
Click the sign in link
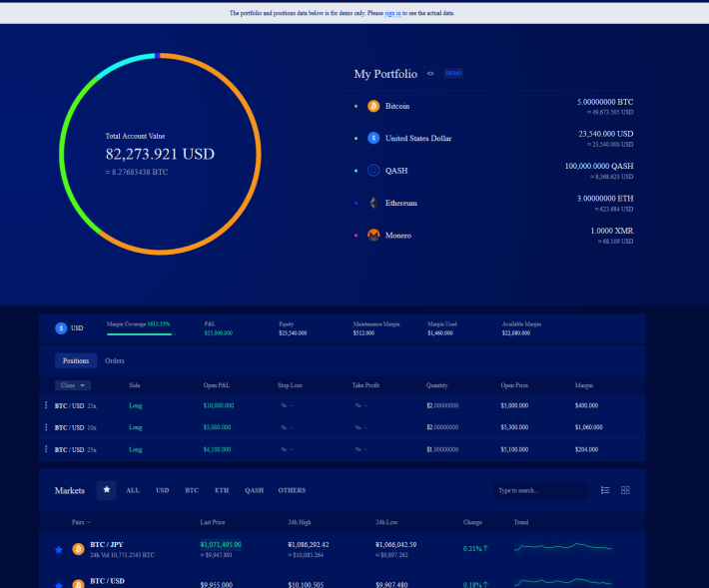[392, 13]
